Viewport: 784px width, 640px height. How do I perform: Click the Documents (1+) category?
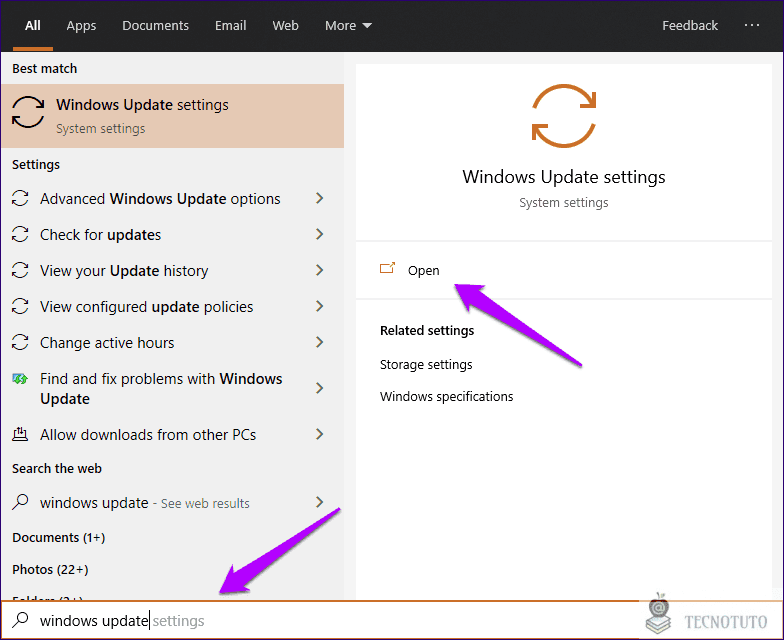(x=58, y=538)
